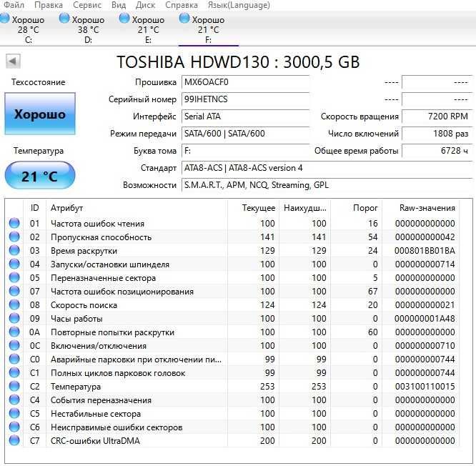The width and height of the screenshot is (476, 466).
Task: Click status icon for Запуски/остановки шпинделя
Action: tap(14, 264)
